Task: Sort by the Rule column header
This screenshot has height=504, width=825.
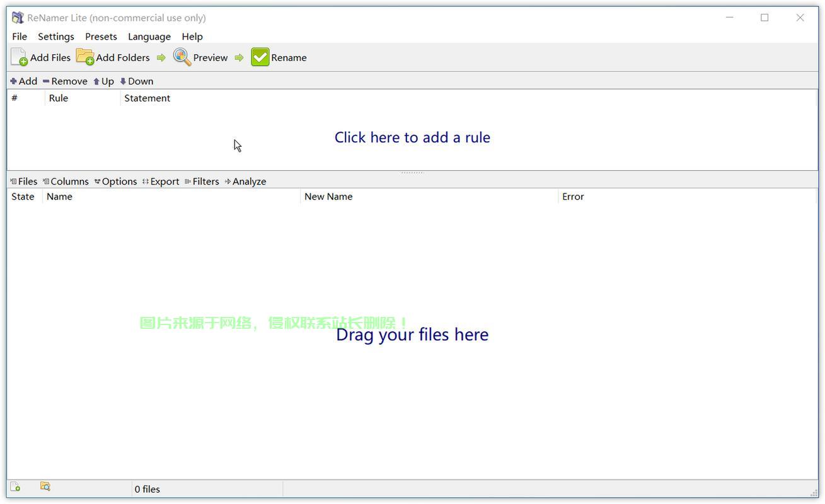Action: point(83,98)
